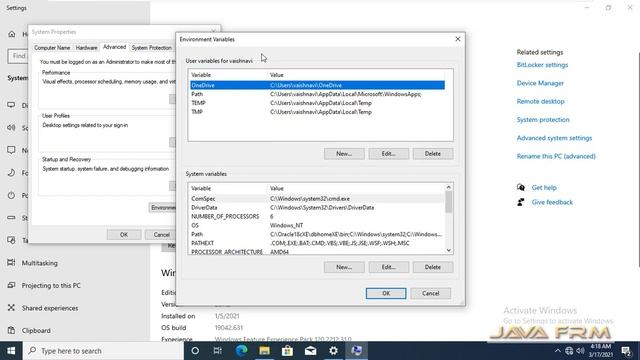640x360 pixels.
Task: Select the TMP user variable row
Action: point(317,112)
